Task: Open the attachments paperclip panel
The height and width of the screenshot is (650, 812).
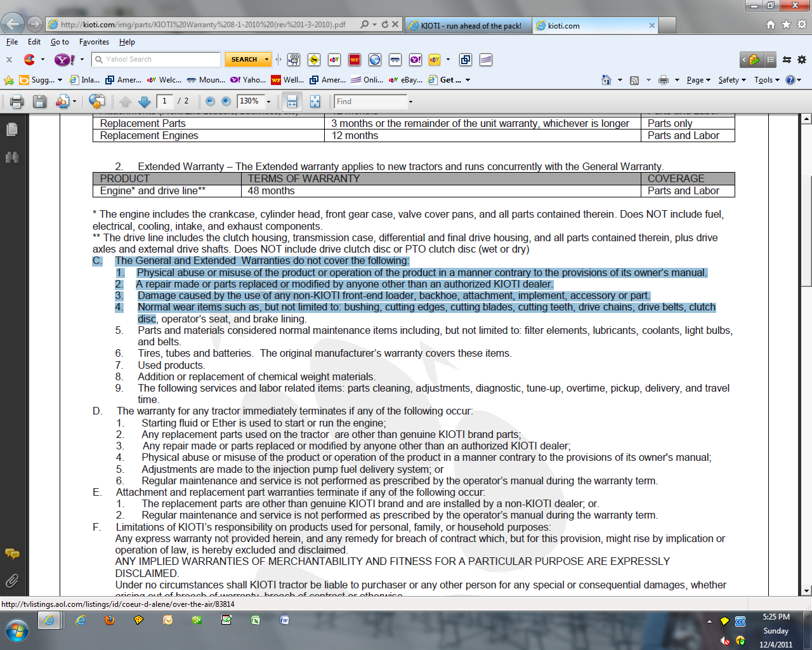Action: (x=11, y=581)
